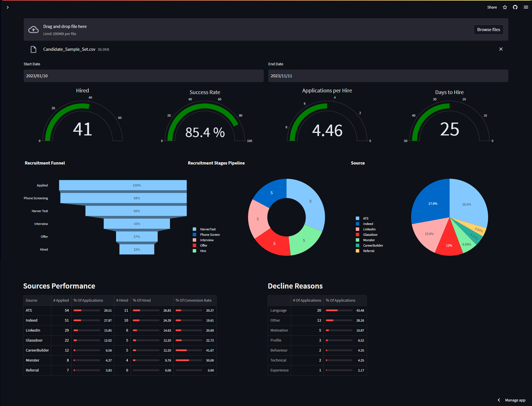Select the Language decline reason cell

tap(279, 310)
